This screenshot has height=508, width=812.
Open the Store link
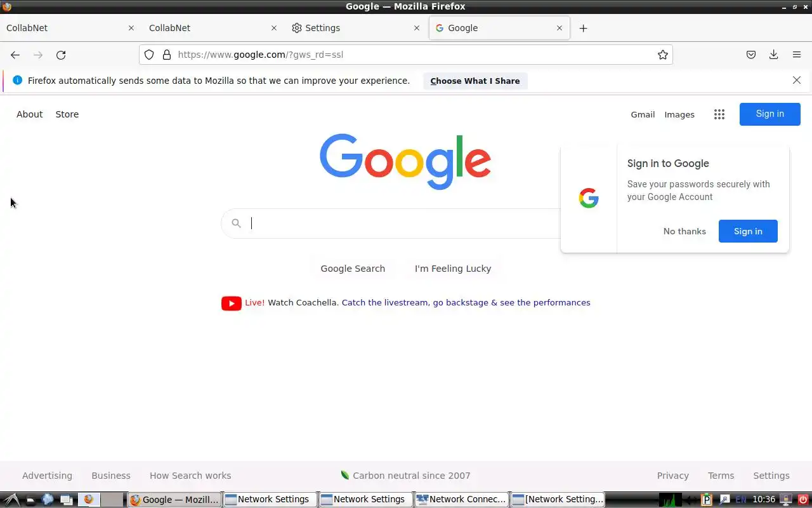[x=67, y=114]
